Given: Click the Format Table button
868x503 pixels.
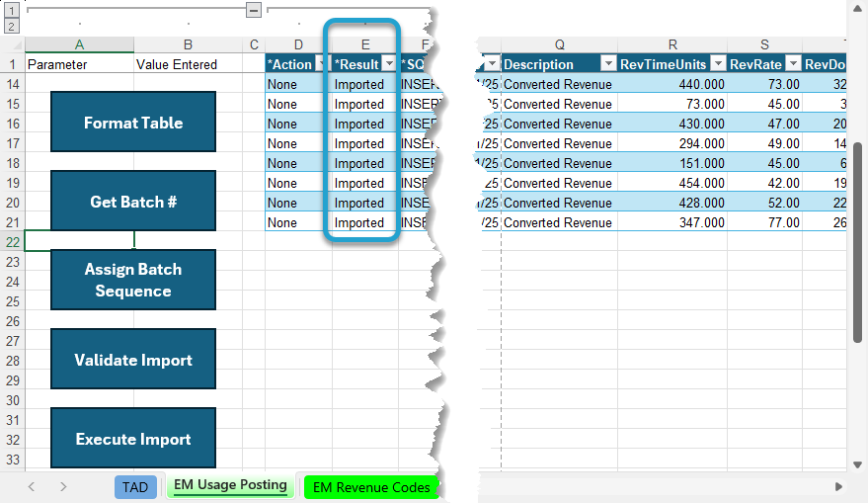Looking at the screenshot, I should point(133,122).
